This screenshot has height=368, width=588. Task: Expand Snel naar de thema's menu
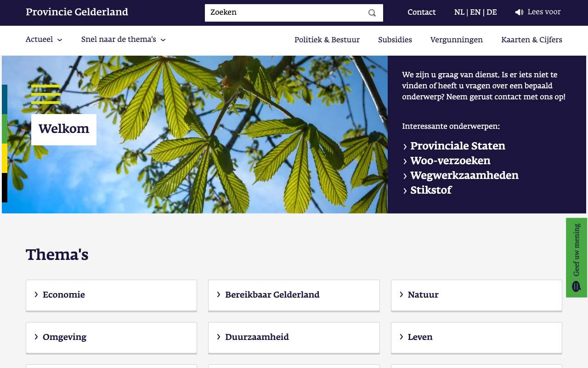124,40
